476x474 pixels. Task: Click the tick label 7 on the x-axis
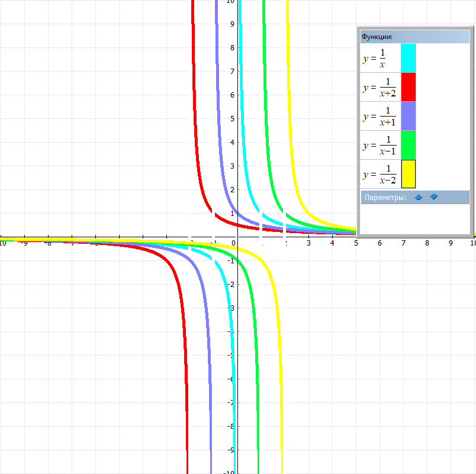point(403,243)
